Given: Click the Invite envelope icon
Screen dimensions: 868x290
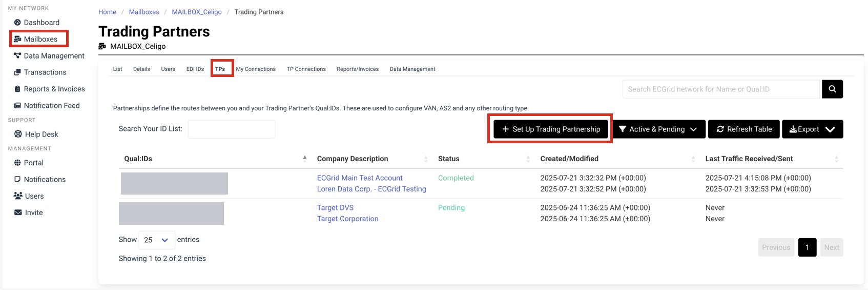Looking at the screenshot, I should click(x=18, y=212).
